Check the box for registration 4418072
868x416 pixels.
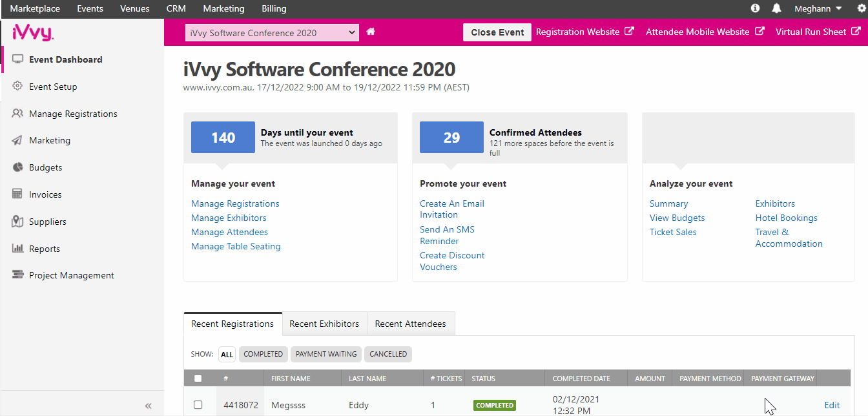click(x=198, y=405)
